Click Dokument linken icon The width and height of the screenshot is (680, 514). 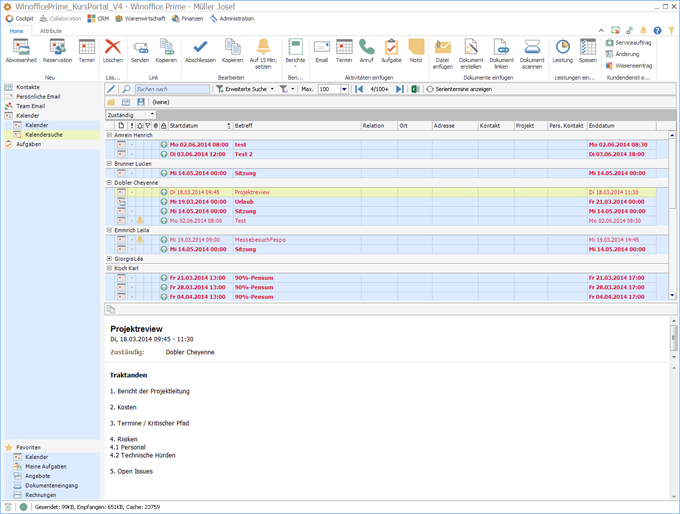pyautogui.click(x=501, y=54)
